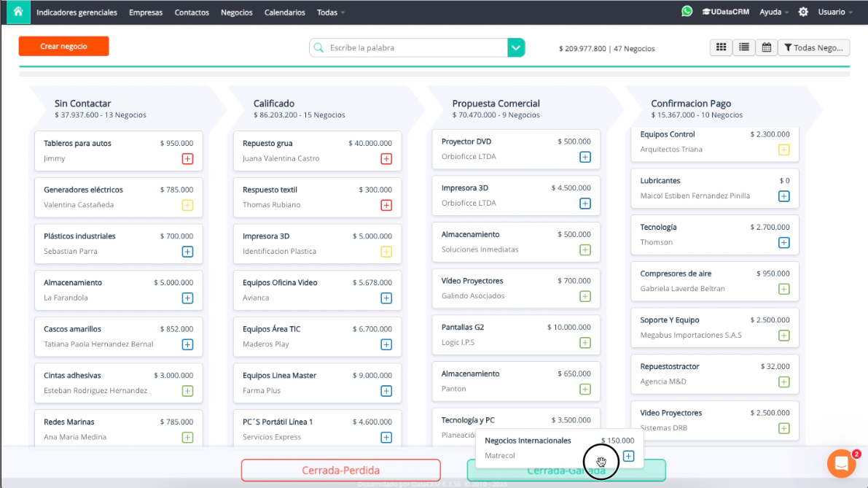
Task: Click the plus icon on Tableros para autos
Action: coord(187,159)
